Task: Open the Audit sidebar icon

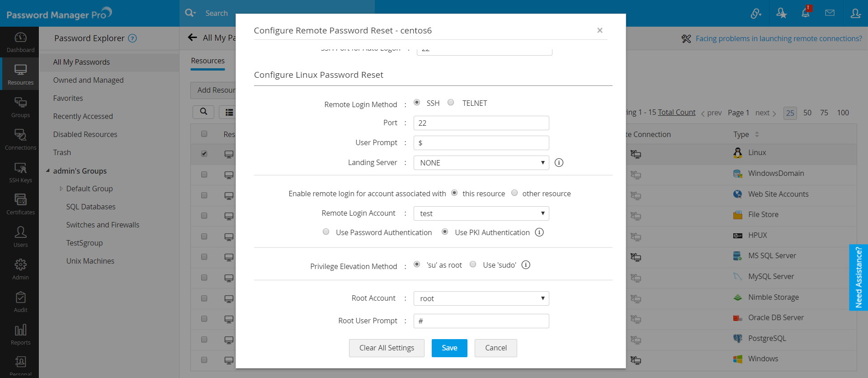Action: coord(20,302)
